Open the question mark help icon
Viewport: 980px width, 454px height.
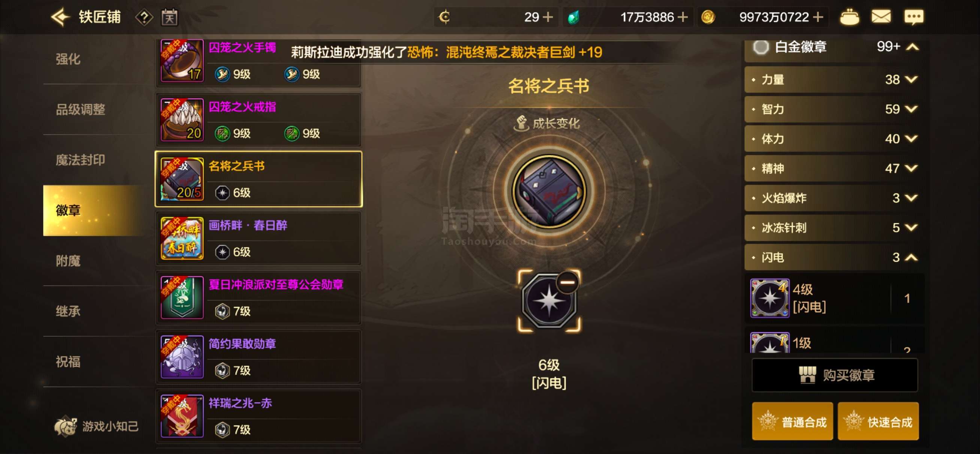(x=144, y=18)
